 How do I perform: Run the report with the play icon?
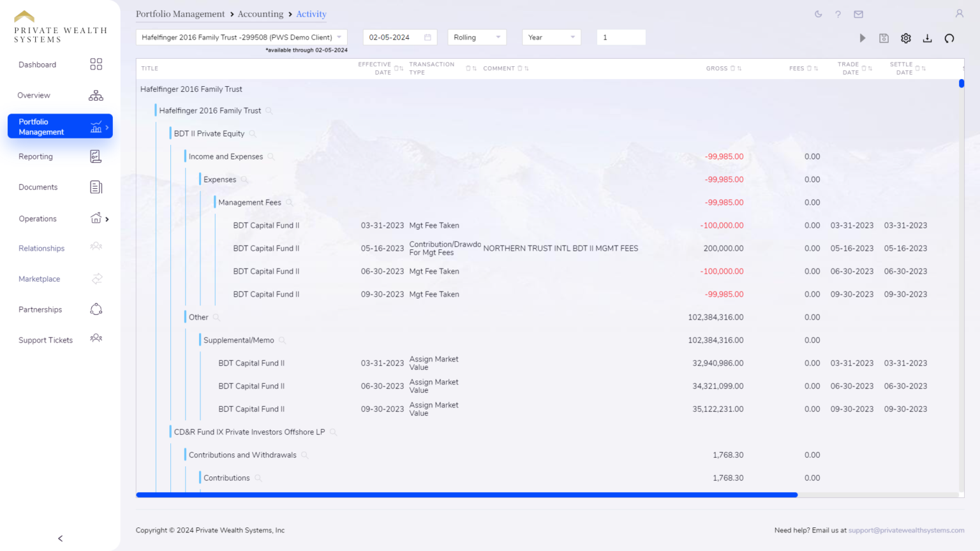pos(862,38)
